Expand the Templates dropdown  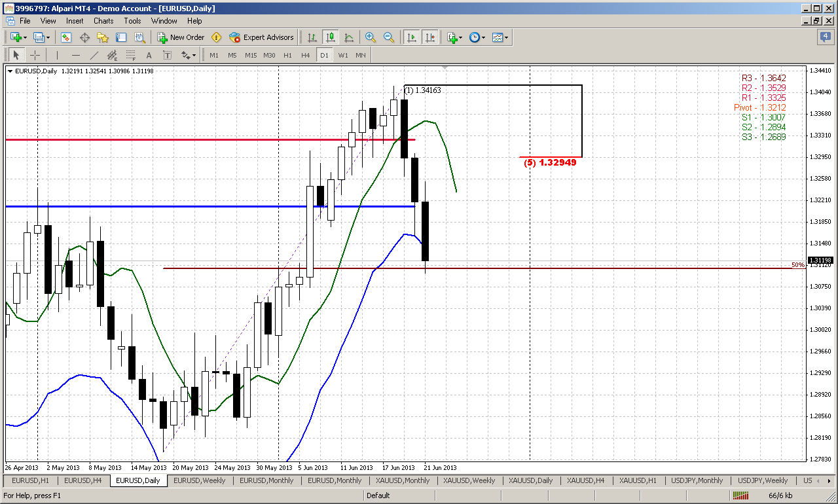pyautogui.click(x=501, y=37)
